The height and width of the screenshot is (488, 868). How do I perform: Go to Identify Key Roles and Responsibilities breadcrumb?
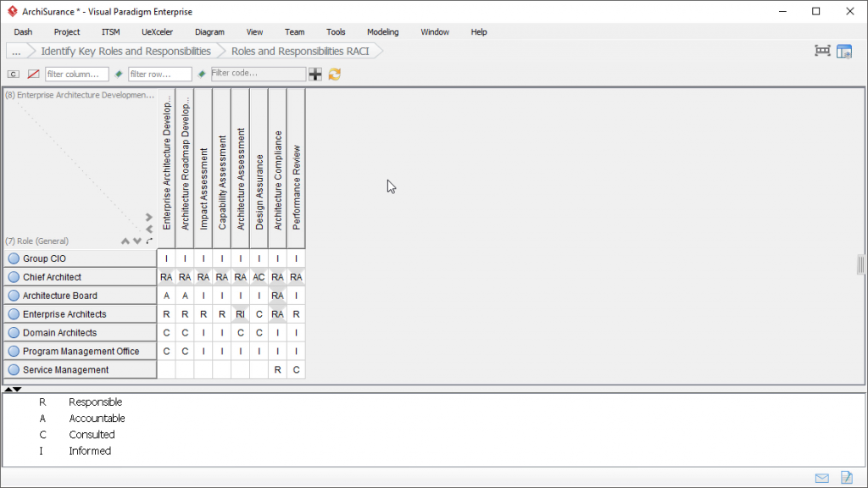click(125, 51)
